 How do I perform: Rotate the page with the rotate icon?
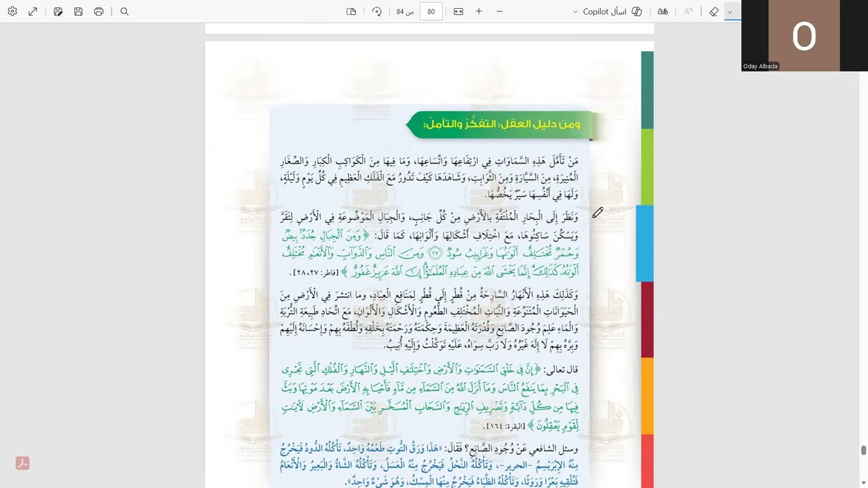(x=377, y=12)
